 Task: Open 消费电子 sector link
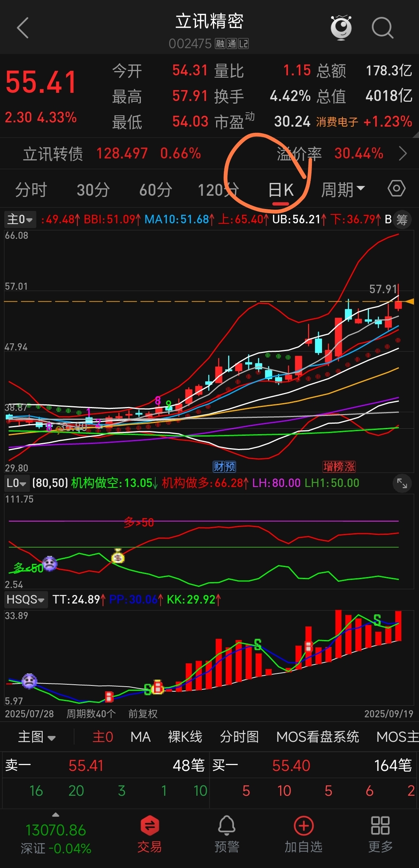click(x=337, y=122)
